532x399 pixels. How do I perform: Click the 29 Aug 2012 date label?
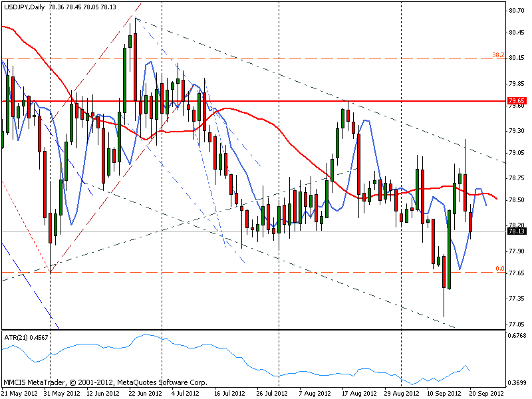402,394
